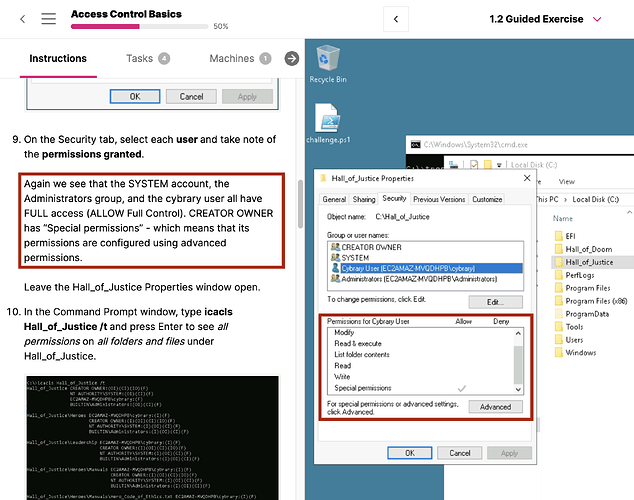Open the Sharing tab in Properties

(363, 199)
